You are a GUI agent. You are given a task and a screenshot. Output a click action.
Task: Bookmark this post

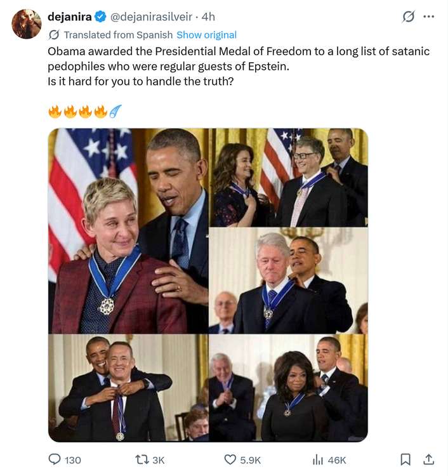click(x=405, y=459)
